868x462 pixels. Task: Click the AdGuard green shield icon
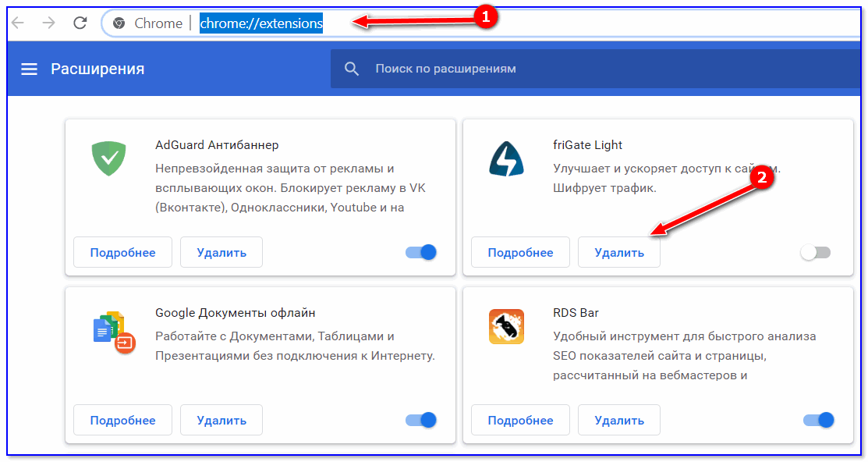point(108,158)
